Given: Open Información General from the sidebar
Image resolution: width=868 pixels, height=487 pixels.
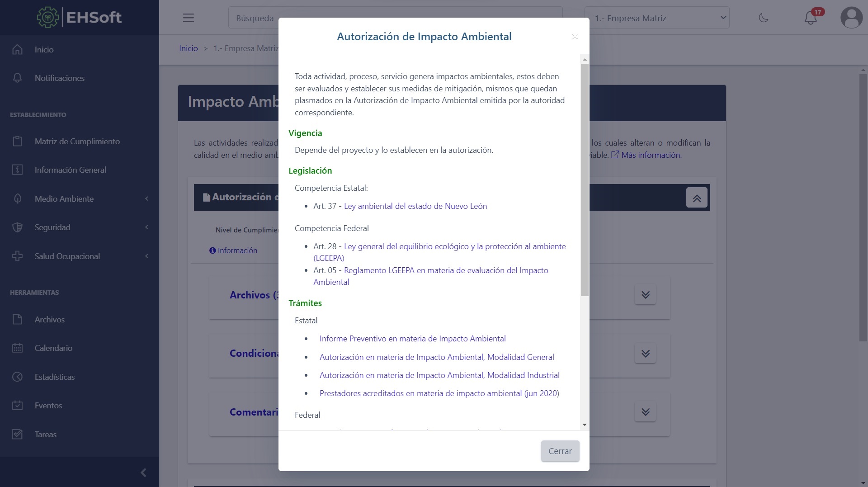Looking at the screenshot, I should coord(17,170).
